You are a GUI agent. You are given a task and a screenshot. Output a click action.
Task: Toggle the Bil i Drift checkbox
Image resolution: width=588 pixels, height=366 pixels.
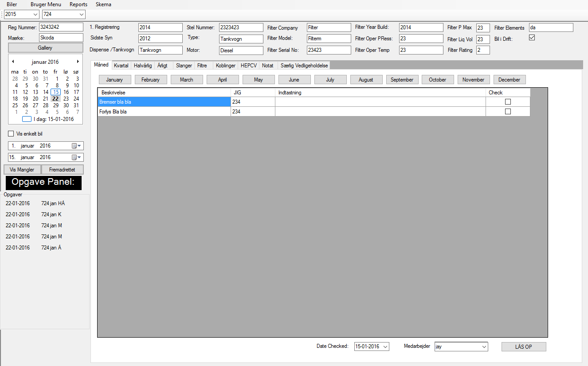click(x=532, y=38)
